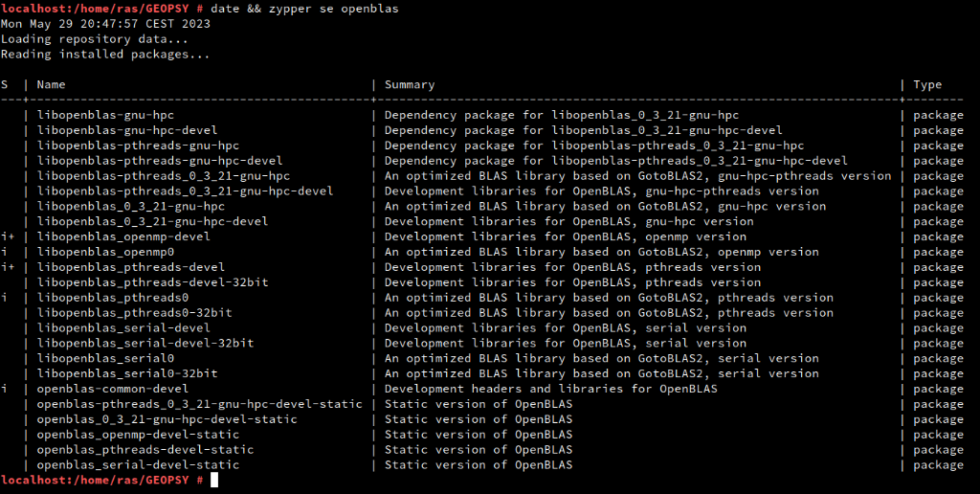
Task: Click the "Type" column header
Action: coord(927,84)
